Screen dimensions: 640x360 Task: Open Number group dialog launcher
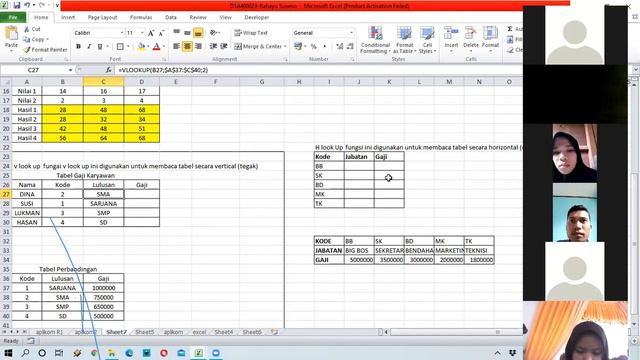pos(353,60)
